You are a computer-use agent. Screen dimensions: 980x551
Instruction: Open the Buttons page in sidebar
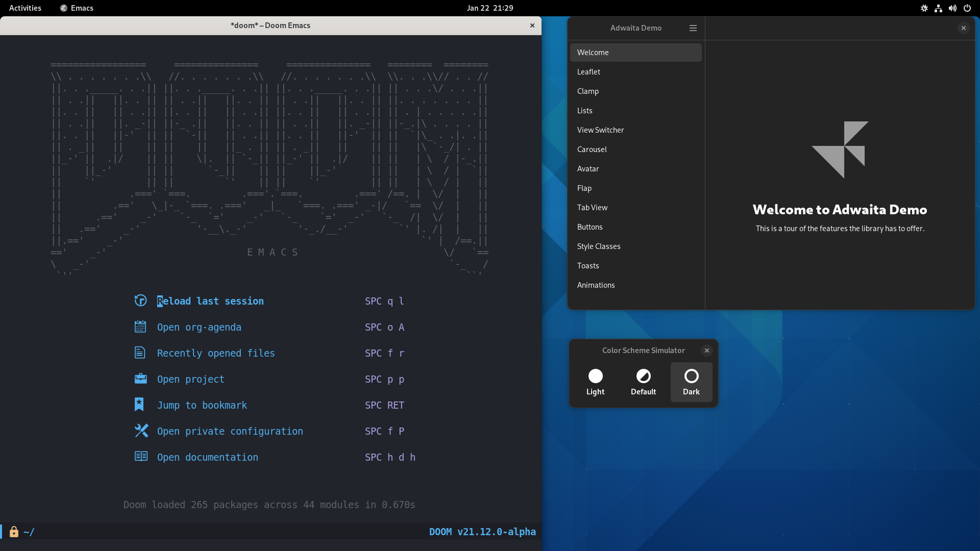click(635, 227)
